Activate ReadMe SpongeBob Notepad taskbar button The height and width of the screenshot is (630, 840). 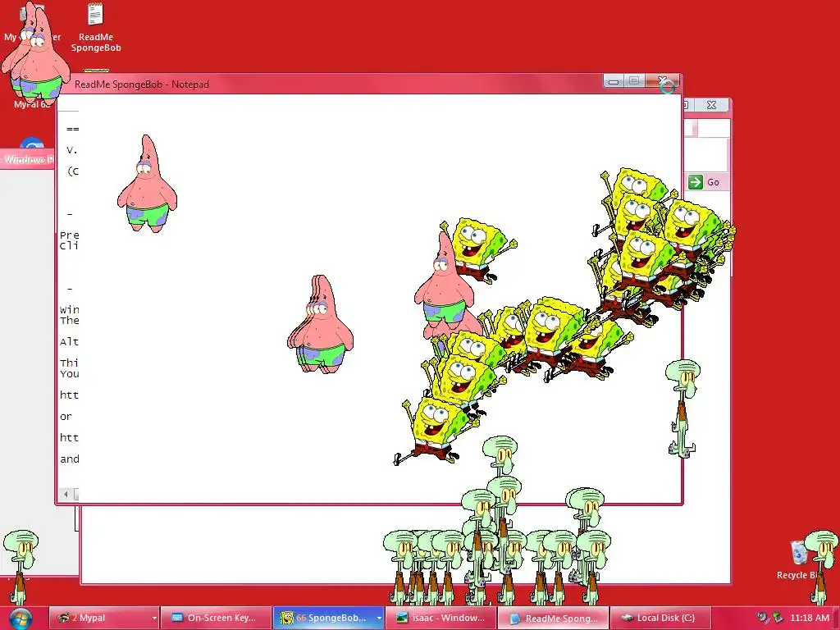coord(554,619)
